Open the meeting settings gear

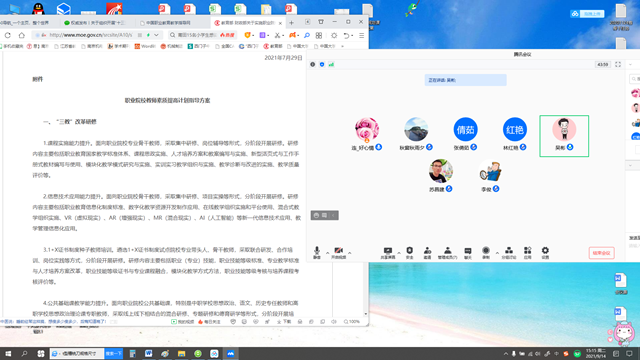click(x=545, y=253)
